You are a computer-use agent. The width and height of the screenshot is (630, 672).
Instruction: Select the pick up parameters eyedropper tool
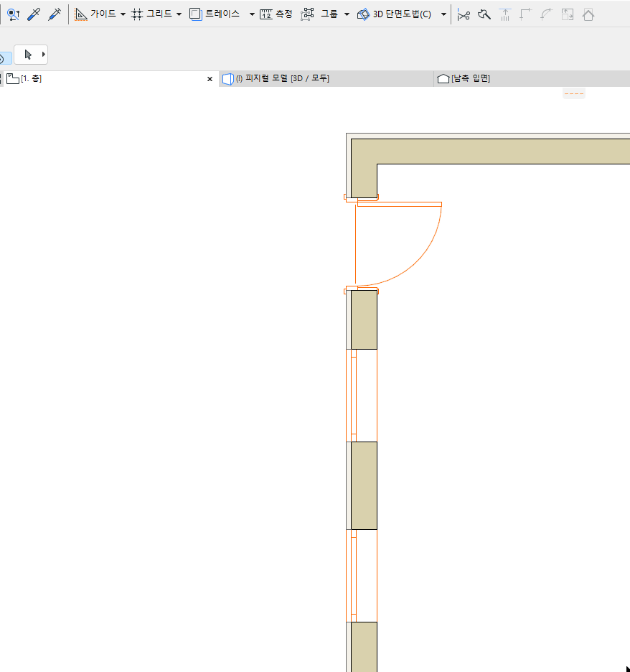tap(34, 14)
